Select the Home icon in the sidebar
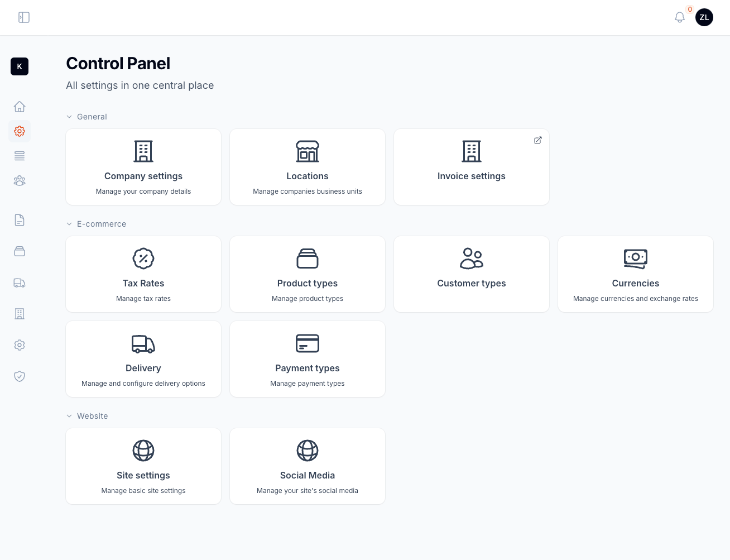730x560 pixels. click(20, 106)
